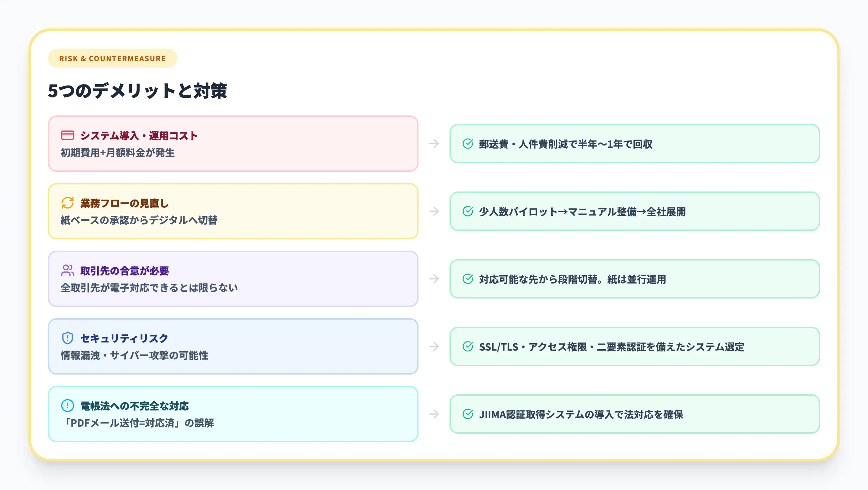Click the arrow next to 電帳法への不完全な対応
868x490 pixels.
pos(434,415)
